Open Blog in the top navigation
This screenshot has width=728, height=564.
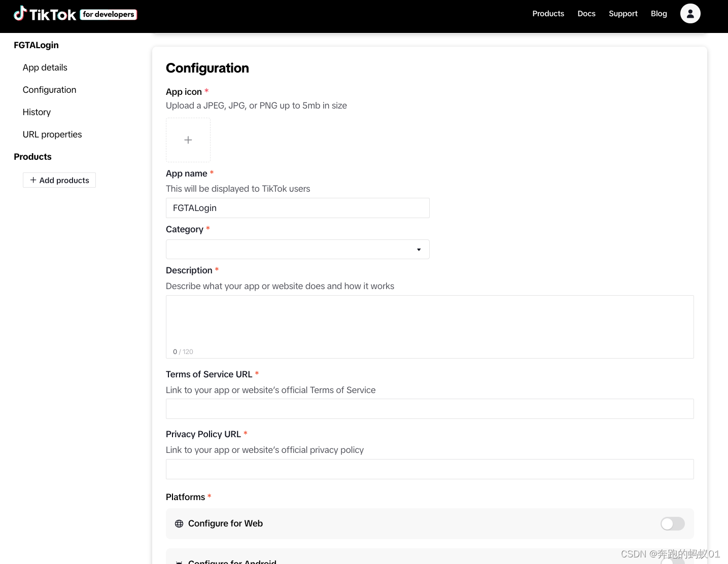tap(658, 14)
